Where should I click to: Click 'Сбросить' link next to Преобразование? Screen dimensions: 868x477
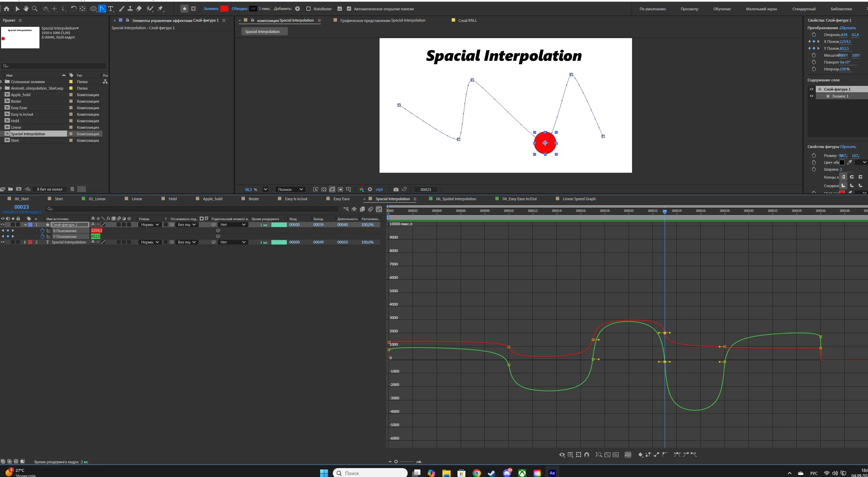pos(848,28)
